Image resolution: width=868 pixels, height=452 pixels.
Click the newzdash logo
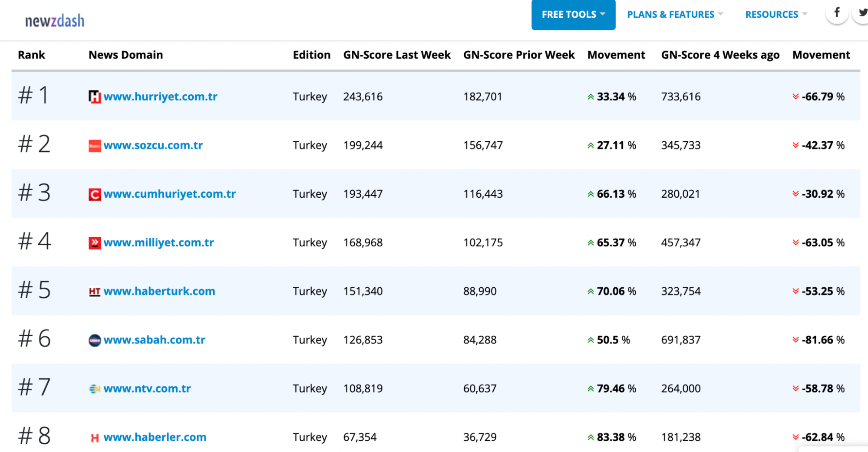(55, 20)
